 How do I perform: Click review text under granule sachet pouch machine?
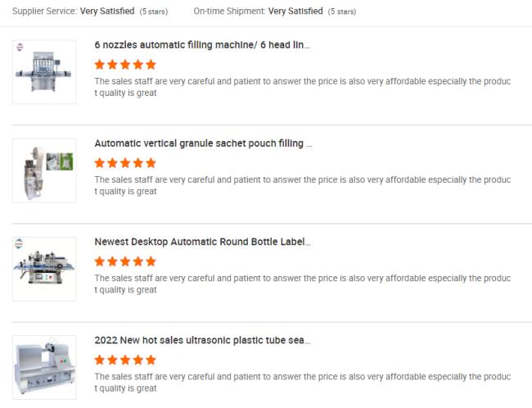tap(302, 185)
